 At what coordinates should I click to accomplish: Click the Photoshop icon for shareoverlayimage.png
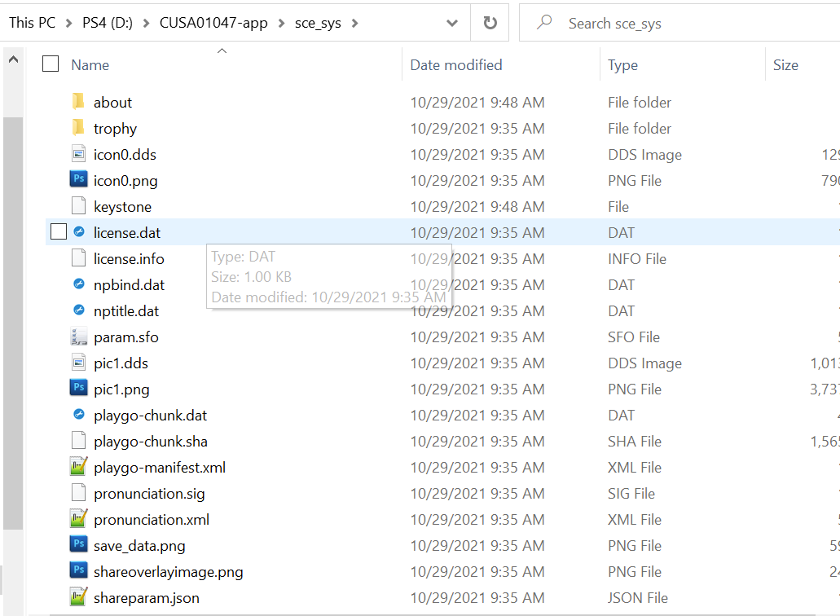78,570
